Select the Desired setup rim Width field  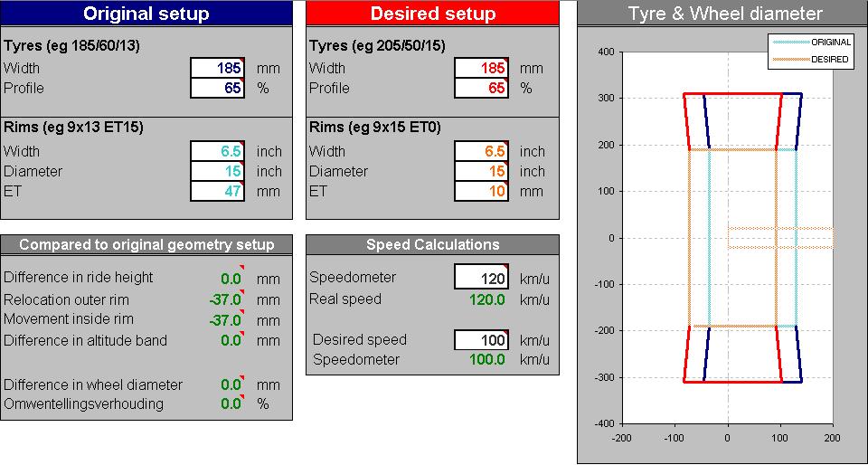481,151
